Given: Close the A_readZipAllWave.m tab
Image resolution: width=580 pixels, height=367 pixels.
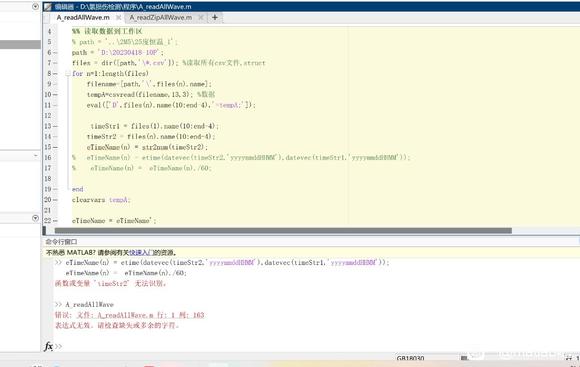Looking at the screenshot, I should [200, 17].
